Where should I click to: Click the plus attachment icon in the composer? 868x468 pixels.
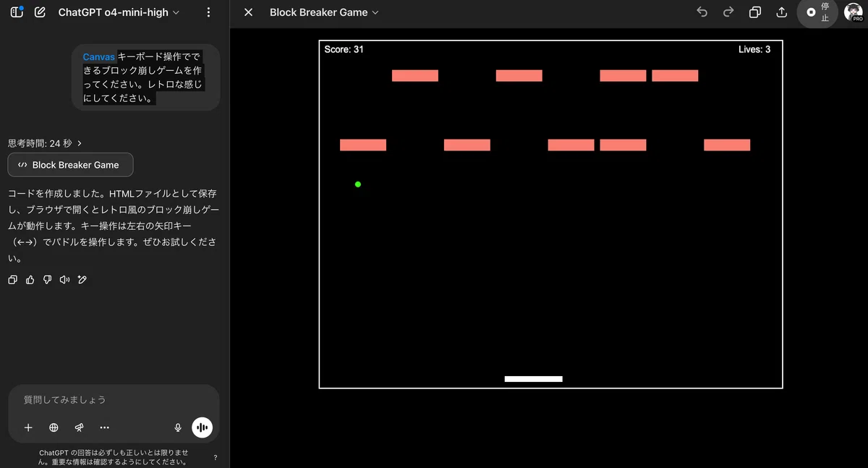point(28,427)
